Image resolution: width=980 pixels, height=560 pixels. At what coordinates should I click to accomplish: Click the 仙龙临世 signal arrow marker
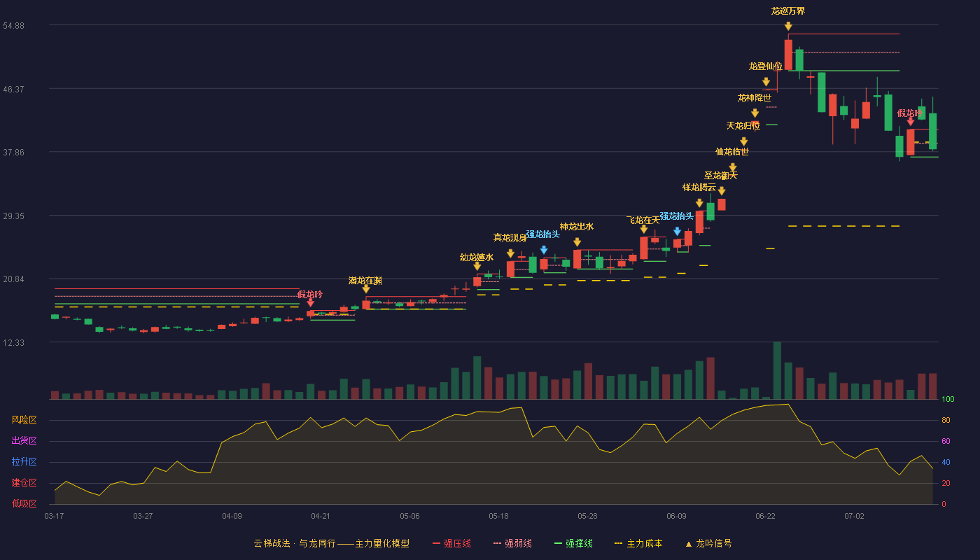coord(732,167)
